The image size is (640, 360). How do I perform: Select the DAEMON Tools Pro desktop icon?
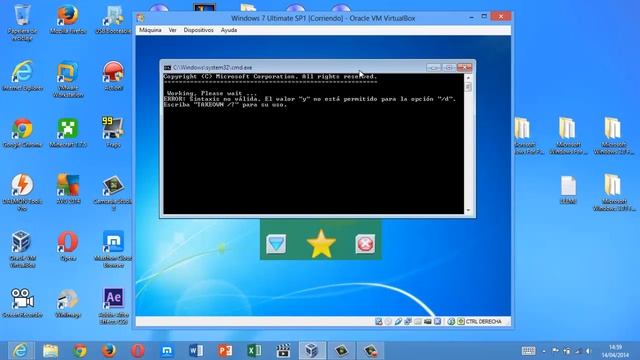(x=22, y=193)
